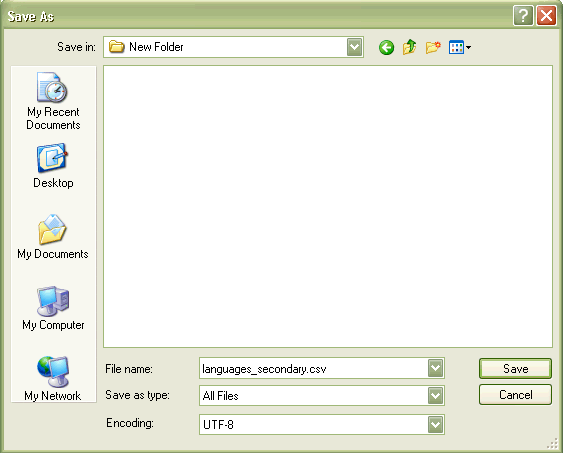This screenshot has height=453, width=563.
Task: Open My Recent Documents shortcut
Action: [53, 101]
